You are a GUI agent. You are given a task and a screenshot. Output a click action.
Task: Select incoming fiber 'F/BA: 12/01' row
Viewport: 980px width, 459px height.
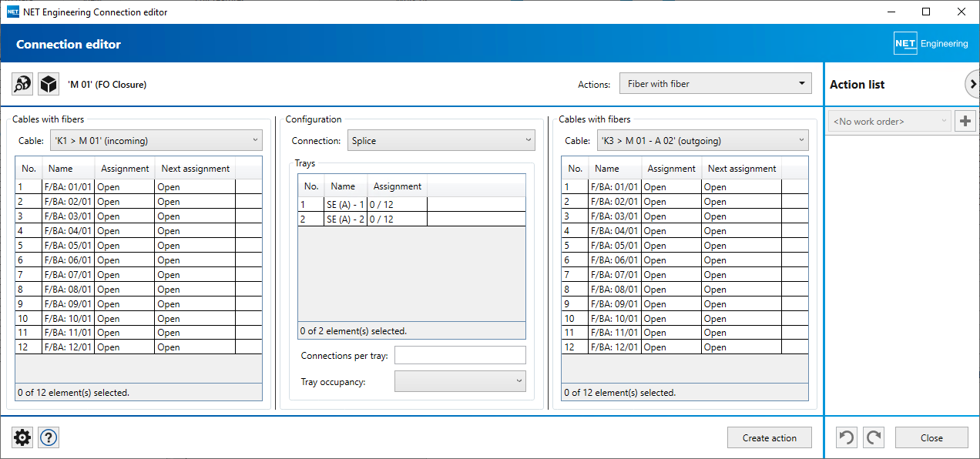pos(139,347)
